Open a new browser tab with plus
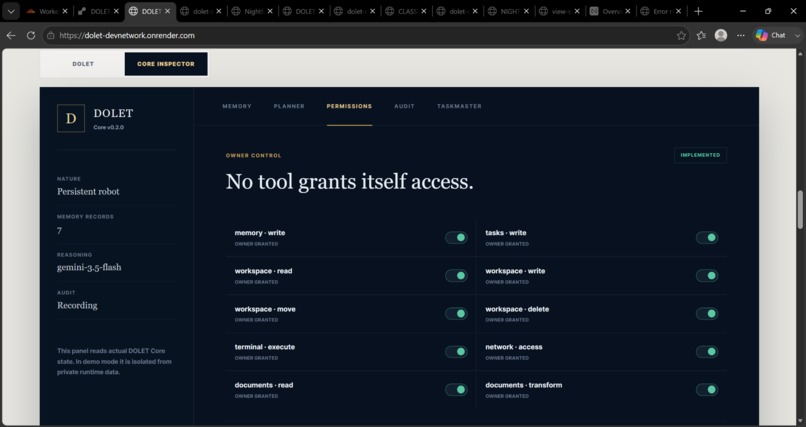806x427 pixels. click(698, 11)
